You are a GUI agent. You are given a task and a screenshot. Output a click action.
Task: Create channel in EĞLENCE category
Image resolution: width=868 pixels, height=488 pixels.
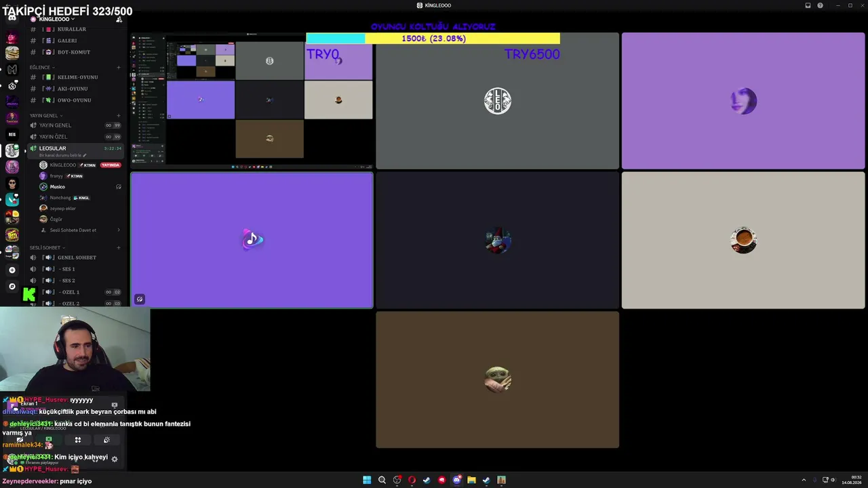tap(119, 67)
